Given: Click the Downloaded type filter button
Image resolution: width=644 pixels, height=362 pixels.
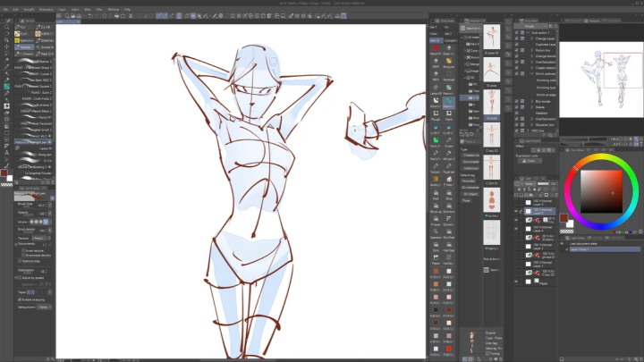Looking at the screenshot, I should (470, 162).
